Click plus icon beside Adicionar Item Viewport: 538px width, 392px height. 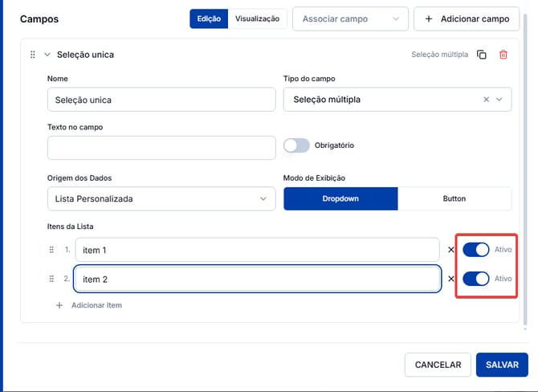(x=59, y=305)
